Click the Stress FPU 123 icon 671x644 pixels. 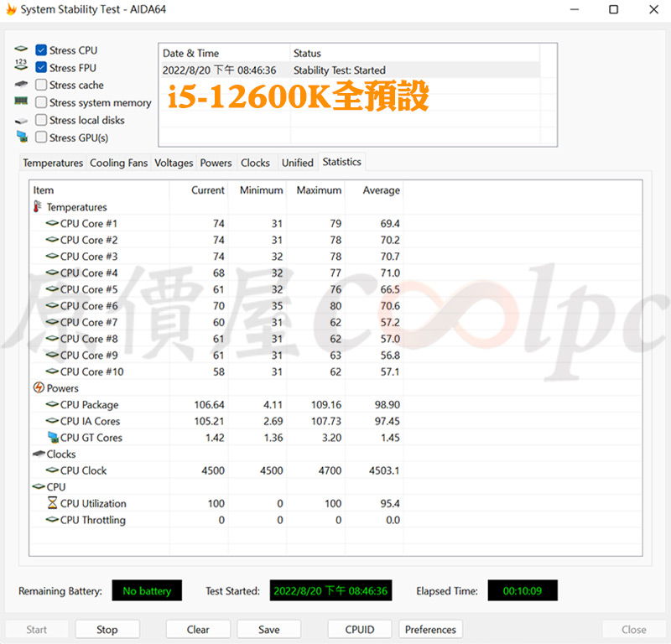tap(21, 65)
